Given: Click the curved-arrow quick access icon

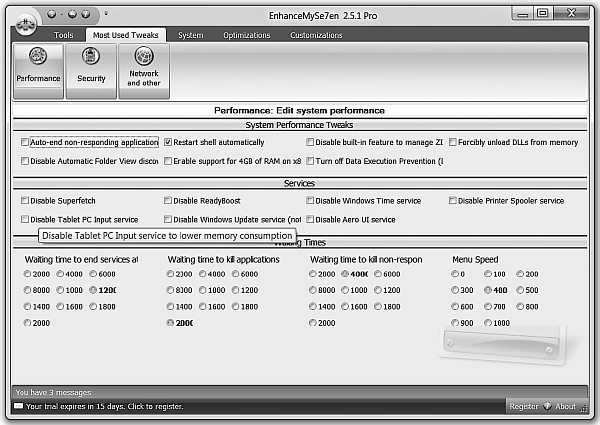Looking at the screenshot, I should coord(72,14).
